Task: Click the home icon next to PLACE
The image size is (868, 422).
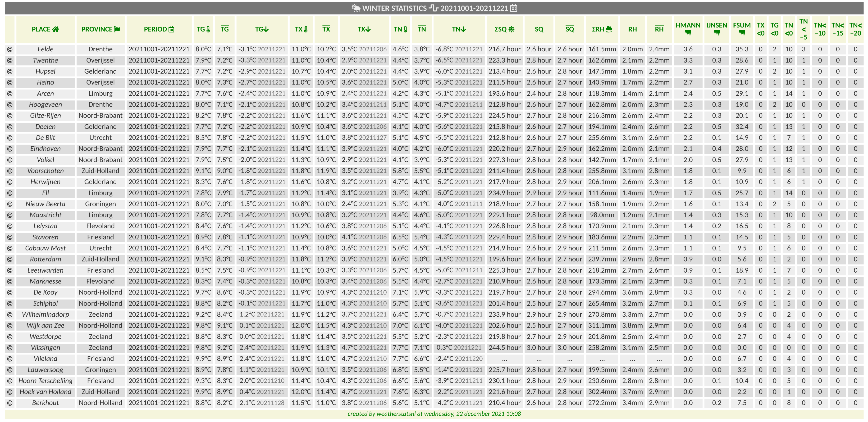Action: coord(56,29)
